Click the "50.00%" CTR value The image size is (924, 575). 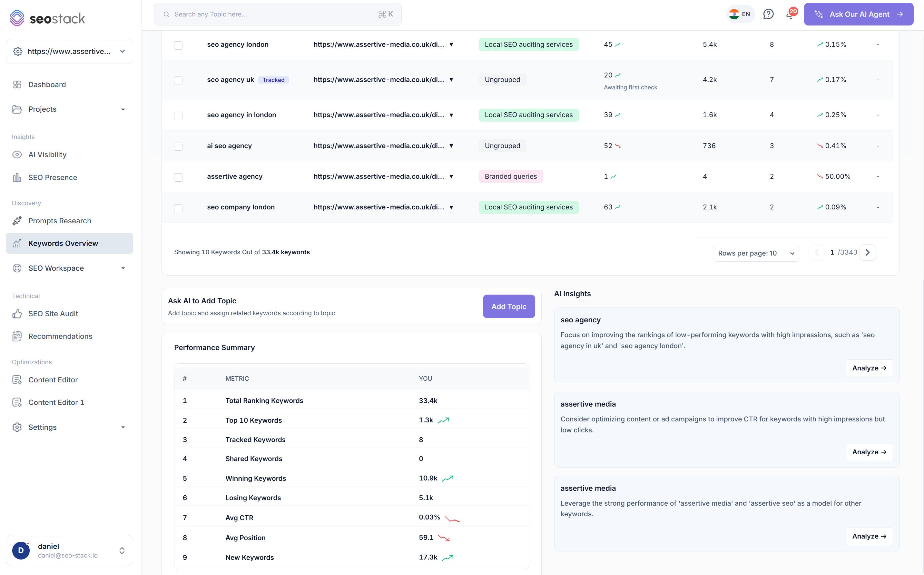[x=838, y=177]
